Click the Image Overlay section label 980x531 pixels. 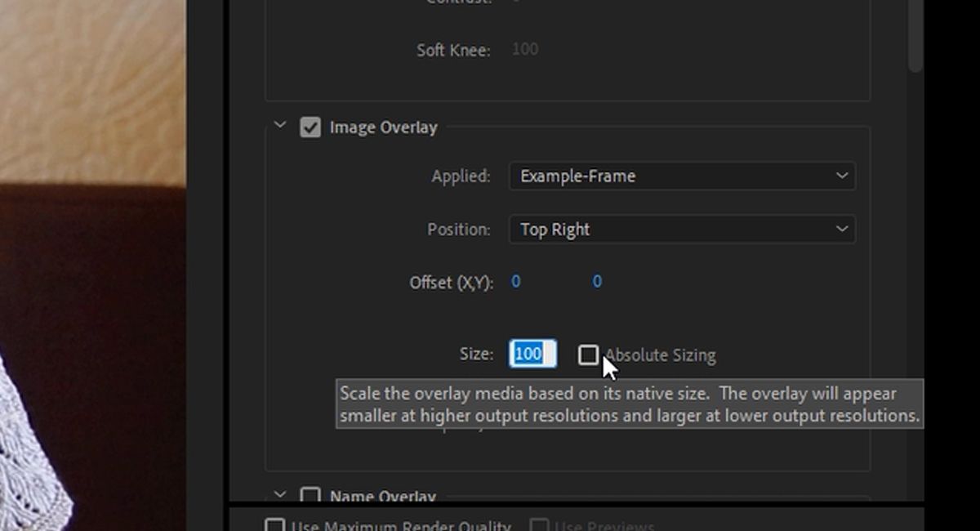pyautogui.click(x=383, y=127)
